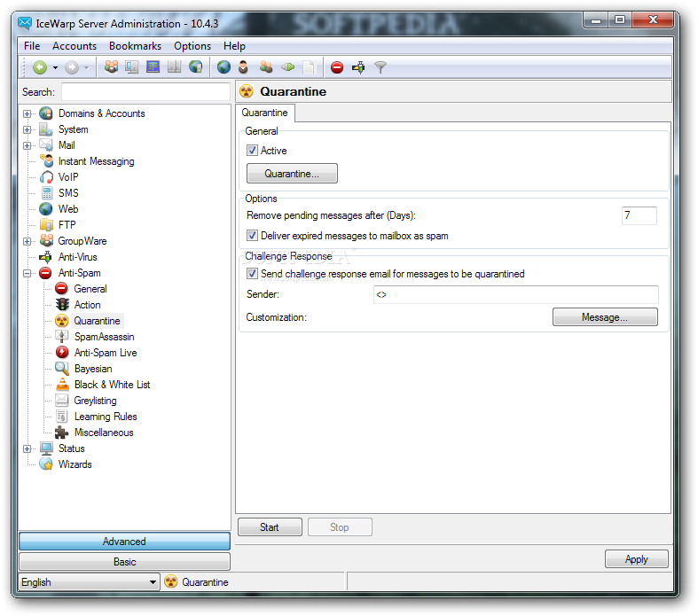The width and height of the screenshot is (698, 616).
Task: Click the plain globe toolbar icon
Action: (x=224, y=67)
